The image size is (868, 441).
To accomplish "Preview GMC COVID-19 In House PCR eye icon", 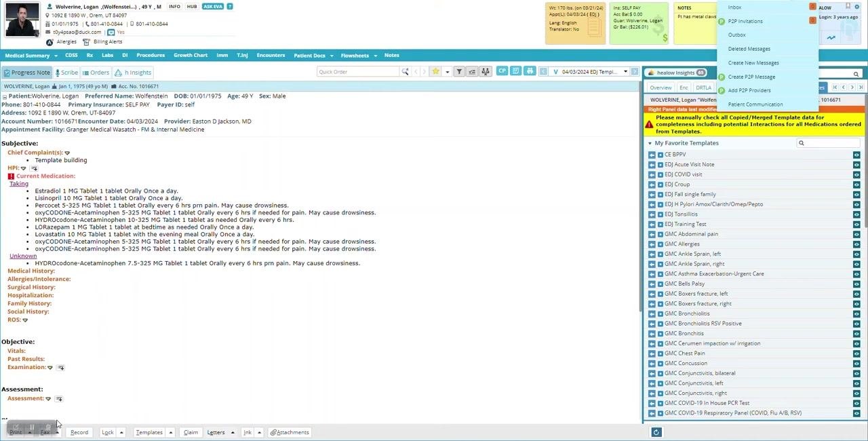I will pos(856,403).
